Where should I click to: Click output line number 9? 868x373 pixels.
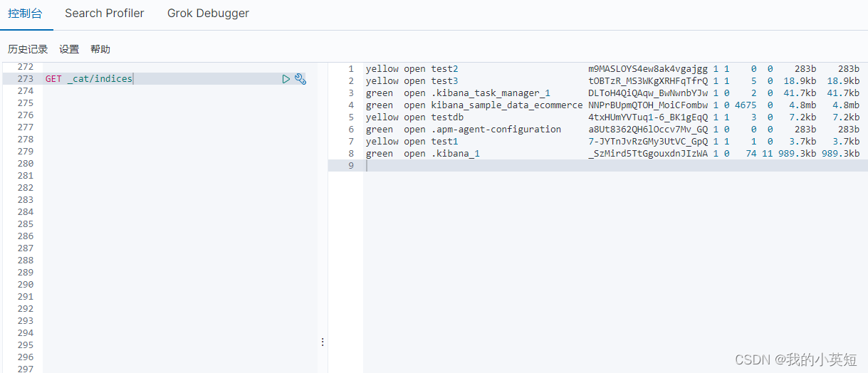[x=350, y=166]
